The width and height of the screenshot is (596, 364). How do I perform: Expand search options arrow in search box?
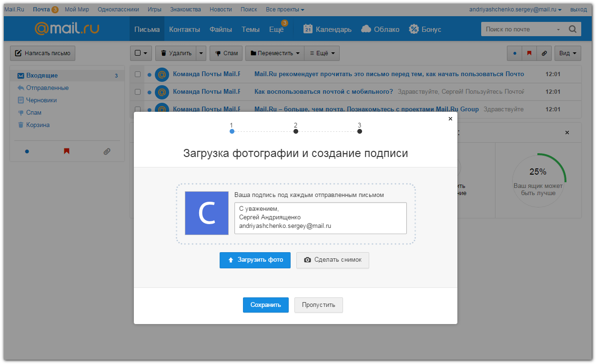point(558,30)
